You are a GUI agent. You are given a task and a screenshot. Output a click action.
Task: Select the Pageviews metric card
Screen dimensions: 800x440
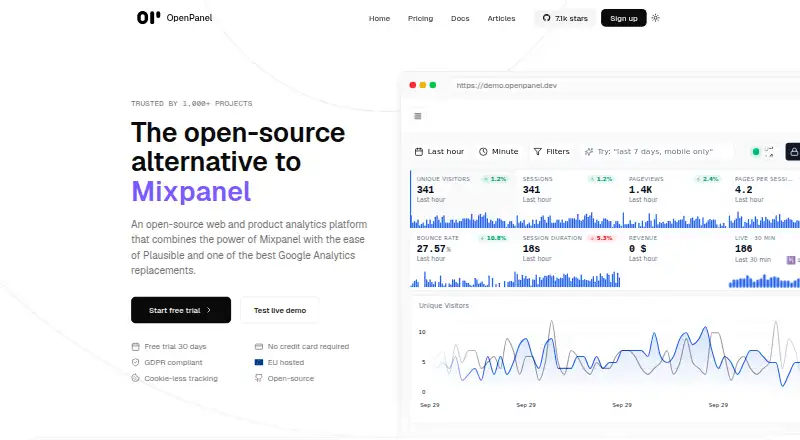(x=676, y=200)
